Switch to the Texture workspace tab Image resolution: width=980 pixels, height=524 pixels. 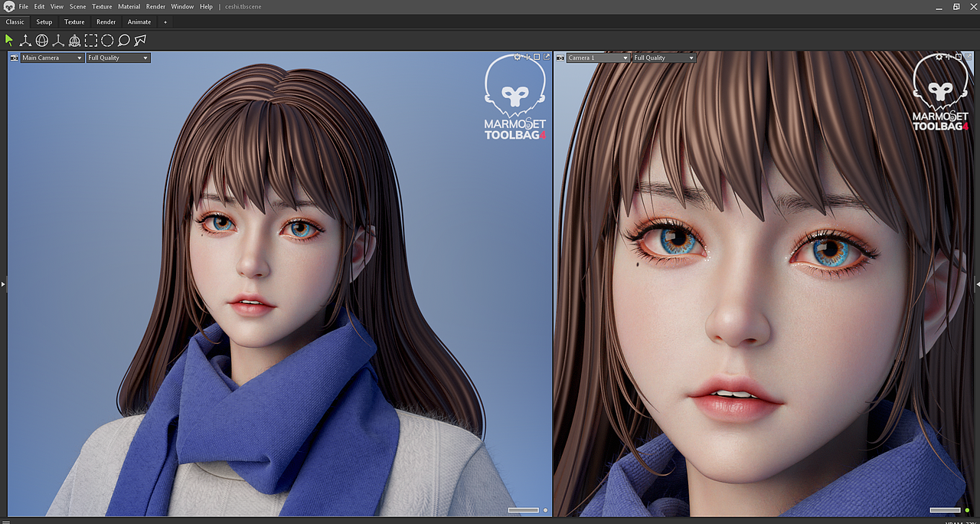[x=74, y=22]
